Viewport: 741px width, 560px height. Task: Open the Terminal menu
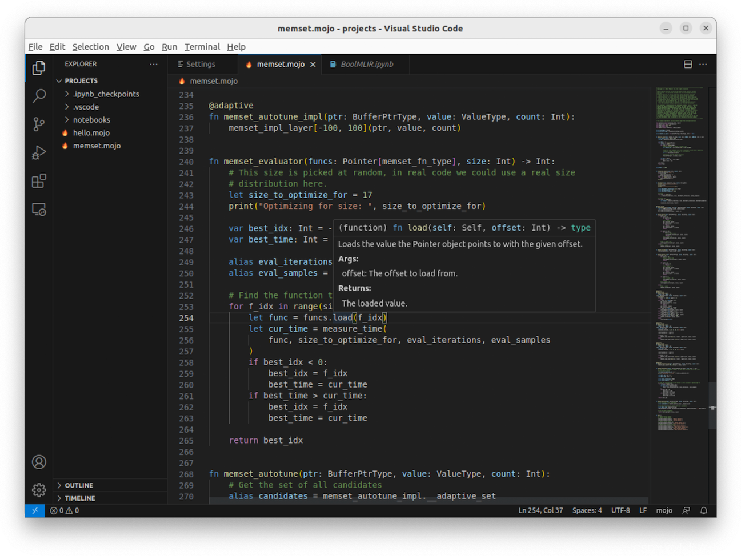[202, 47]
